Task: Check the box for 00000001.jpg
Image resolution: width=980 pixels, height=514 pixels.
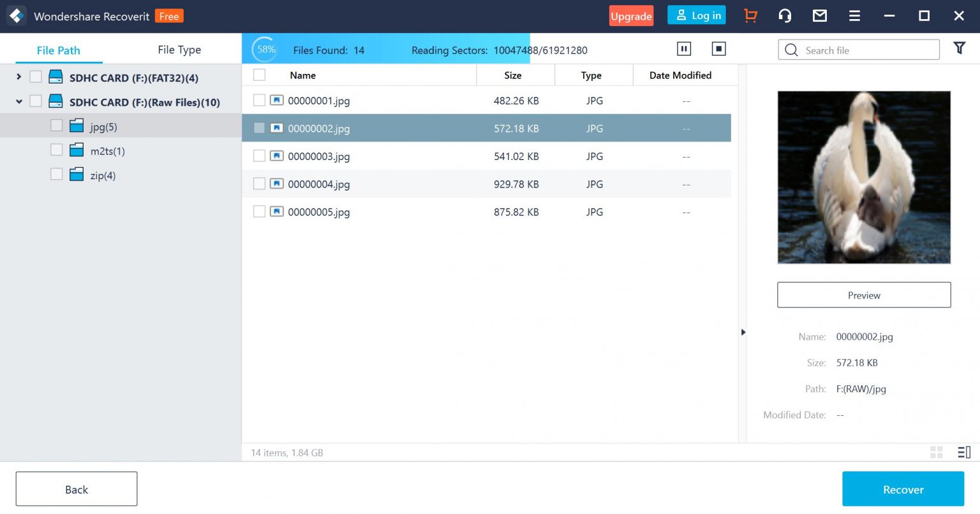Action: pyautogui.click(x=259, y=100)
